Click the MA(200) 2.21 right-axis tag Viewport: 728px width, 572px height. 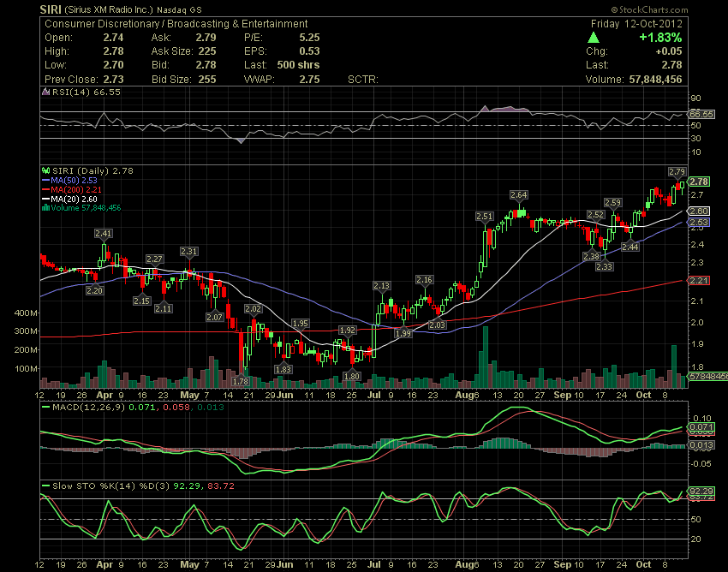(699, 280)
